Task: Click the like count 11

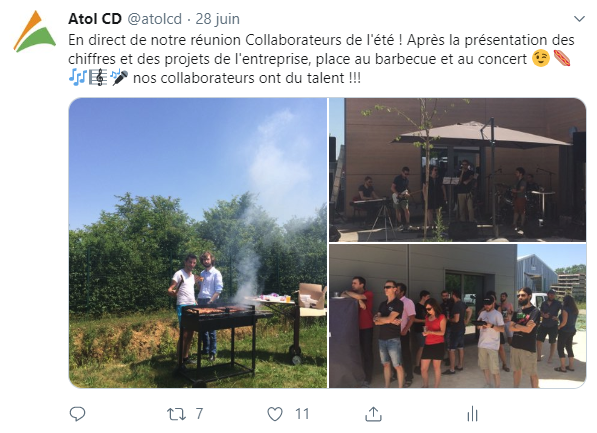Action: (x=302, y=414)
